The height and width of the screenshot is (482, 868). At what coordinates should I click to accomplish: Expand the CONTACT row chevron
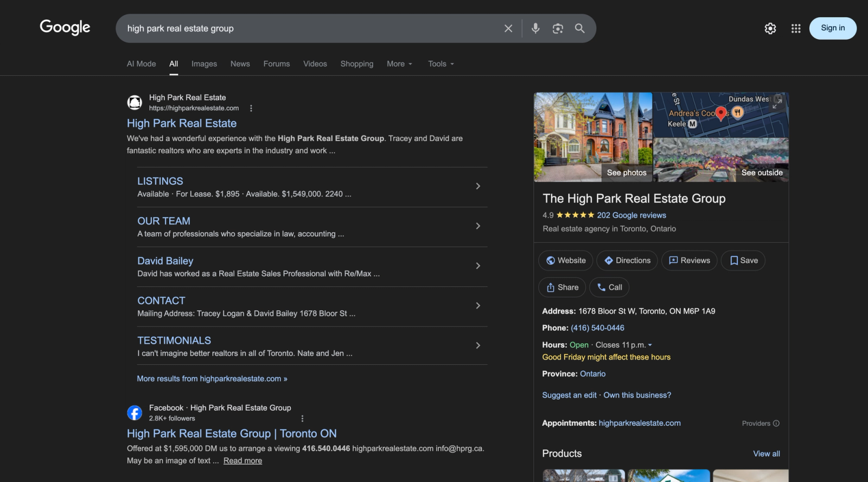pos(478,306)
